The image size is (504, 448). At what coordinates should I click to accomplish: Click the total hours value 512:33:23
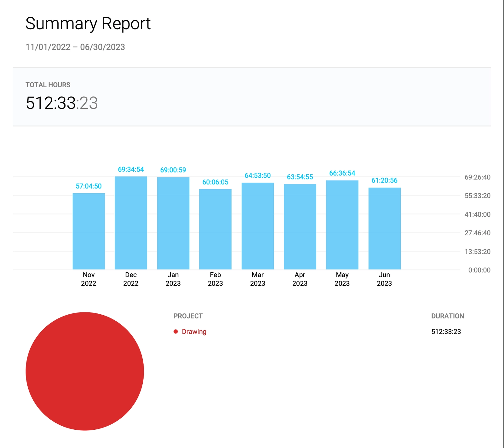(62, 103)
